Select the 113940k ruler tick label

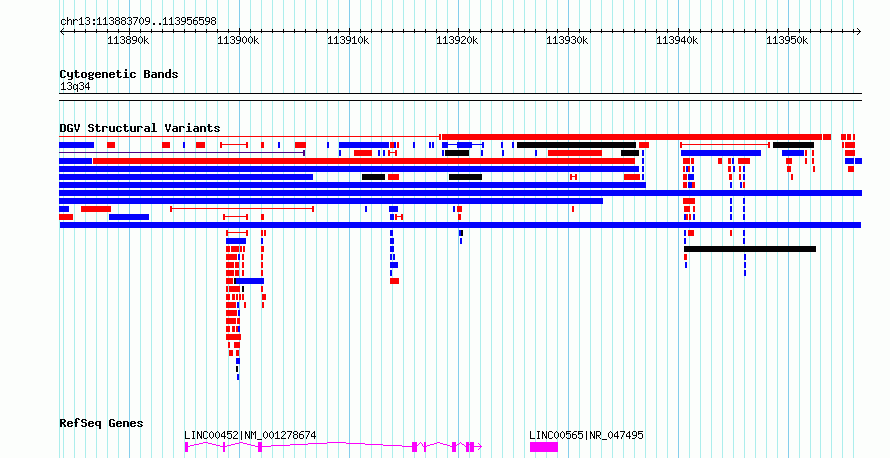pos(677,40)
